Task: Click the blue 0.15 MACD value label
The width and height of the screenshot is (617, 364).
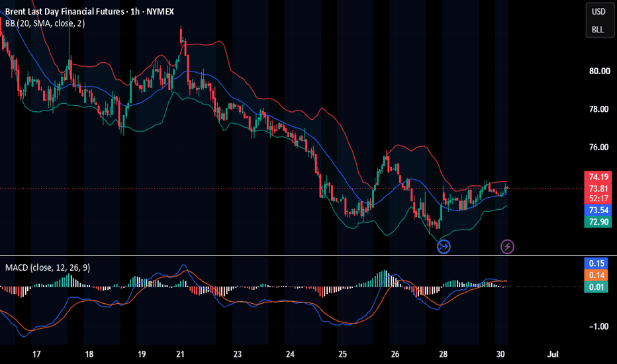Action: point(596,263)
